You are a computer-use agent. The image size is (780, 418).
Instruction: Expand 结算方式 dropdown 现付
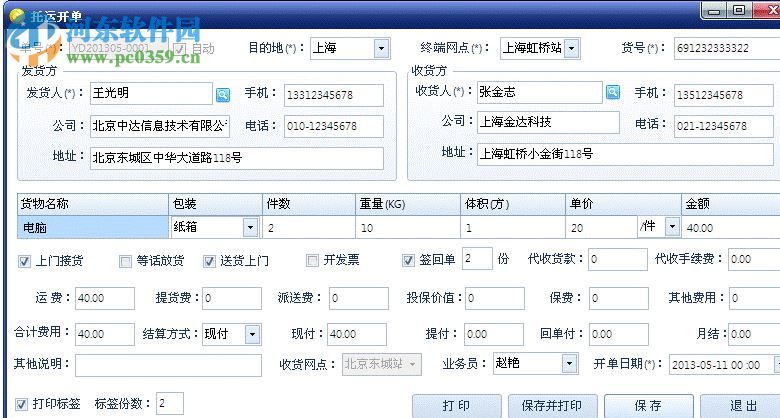[252, 334]
